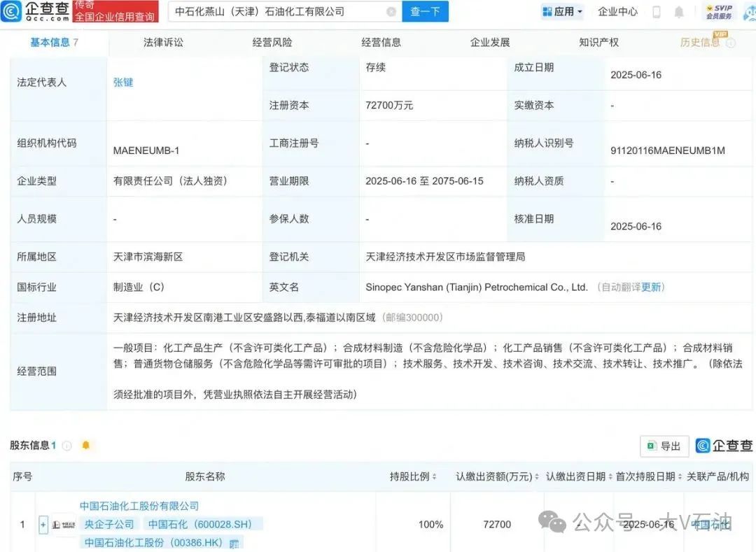Click the 中国石化（600028.SH）tag
This screenshot has height=552, width=756.
[x=202, y=524]
